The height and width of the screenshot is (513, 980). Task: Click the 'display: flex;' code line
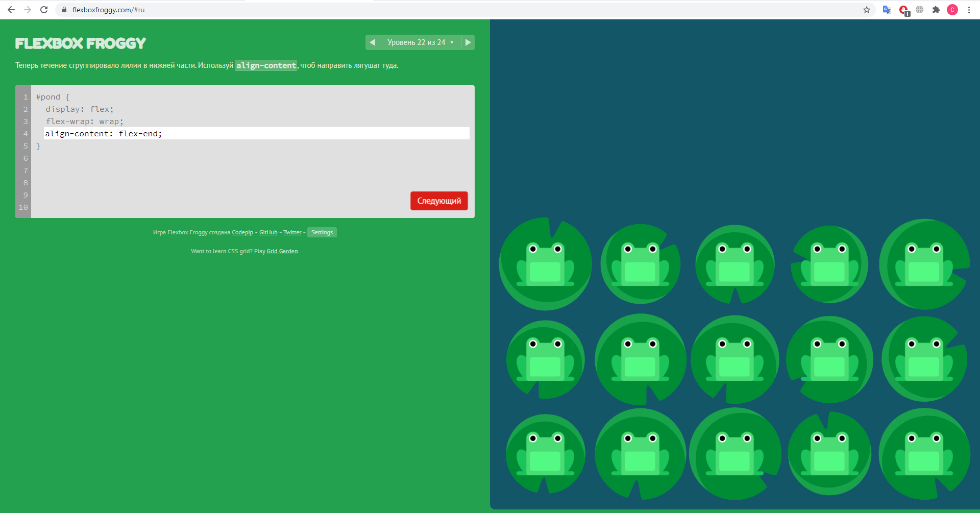coord(80,109)
